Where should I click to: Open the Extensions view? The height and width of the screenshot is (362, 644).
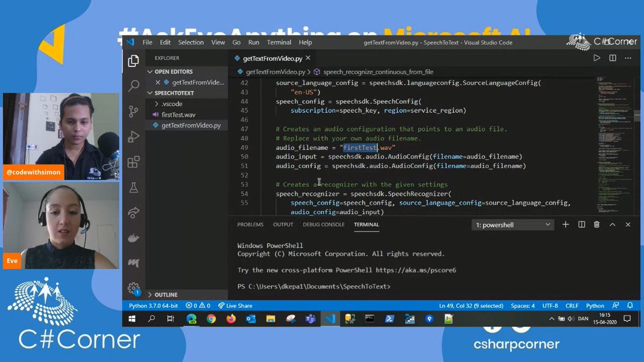(x=134, y=162)
